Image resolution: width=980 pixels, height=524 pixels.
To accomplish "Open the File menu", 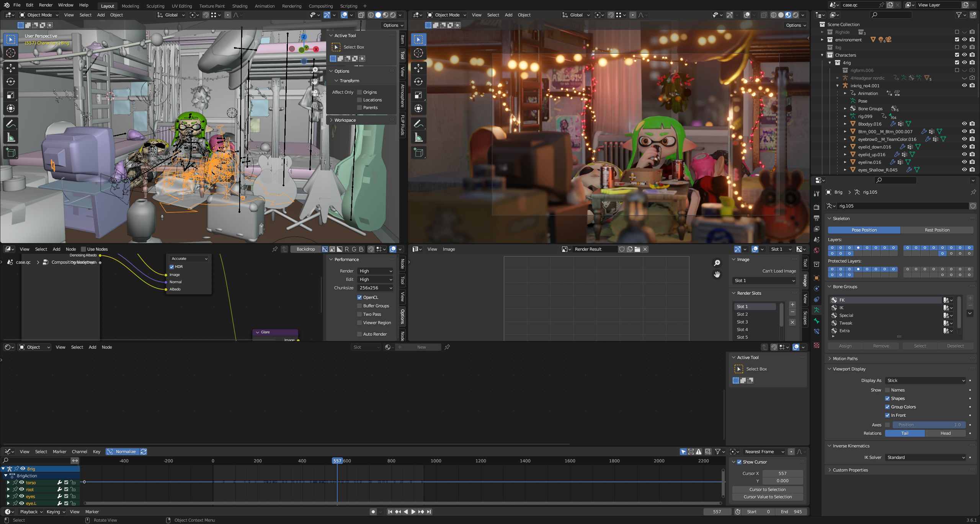I will coord(17,5).
